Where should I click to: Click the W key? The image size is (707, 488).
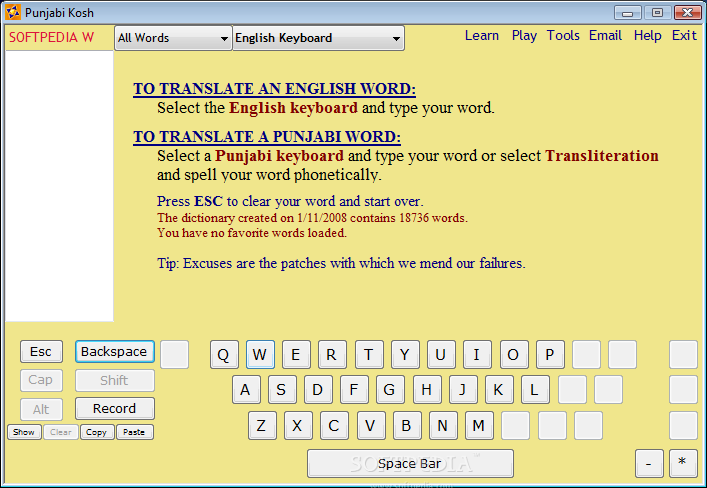260,355
